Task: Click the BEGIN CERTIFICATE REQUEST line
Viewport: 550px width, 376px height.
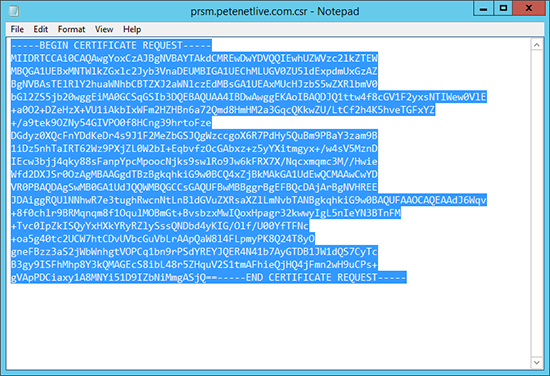Action: 111,46
